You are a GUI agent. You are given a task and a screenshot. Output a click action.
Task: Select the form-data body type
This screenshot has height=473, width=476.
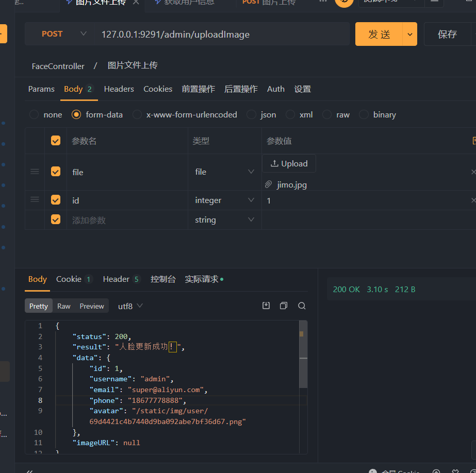click(x=76, y=114)
